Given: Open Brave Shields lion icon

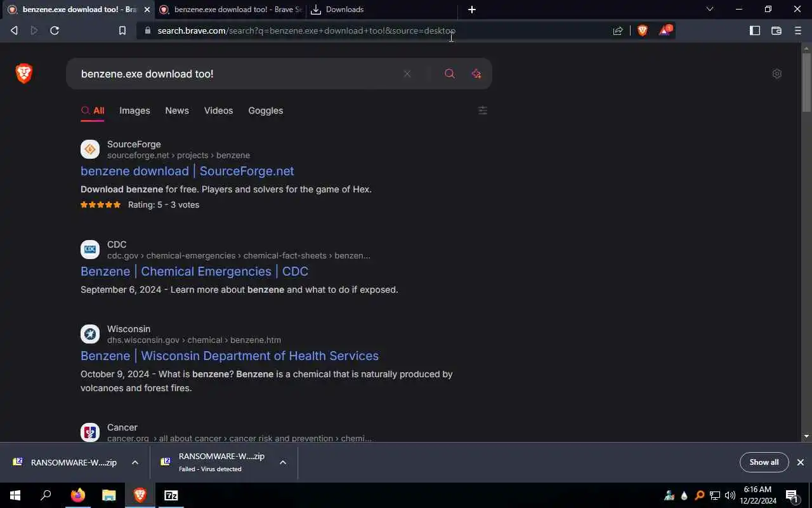Looking at the screenshot, I should [x=642, y=30].
